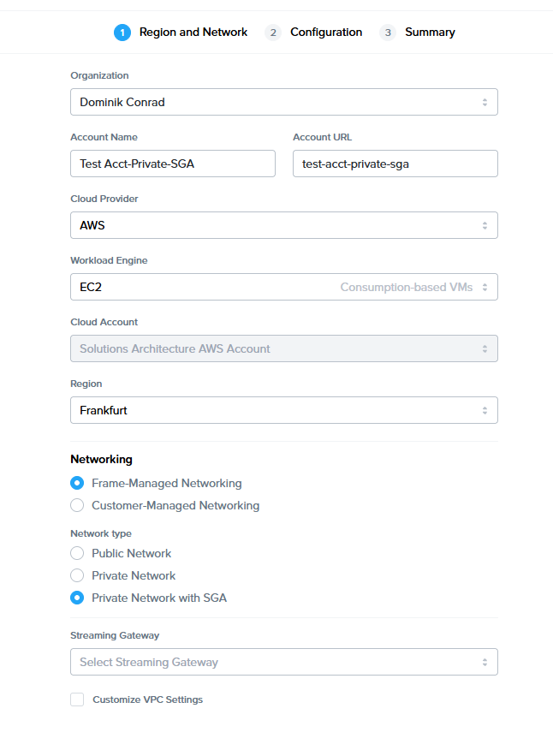Click the Streaming Gateway arrow icon
The height and width of the screenshot is (756, 553).
[485, 662]
